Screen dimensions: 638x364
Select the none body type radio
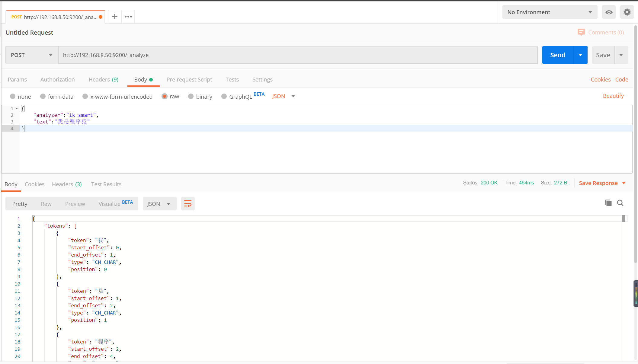coord(13,96)
